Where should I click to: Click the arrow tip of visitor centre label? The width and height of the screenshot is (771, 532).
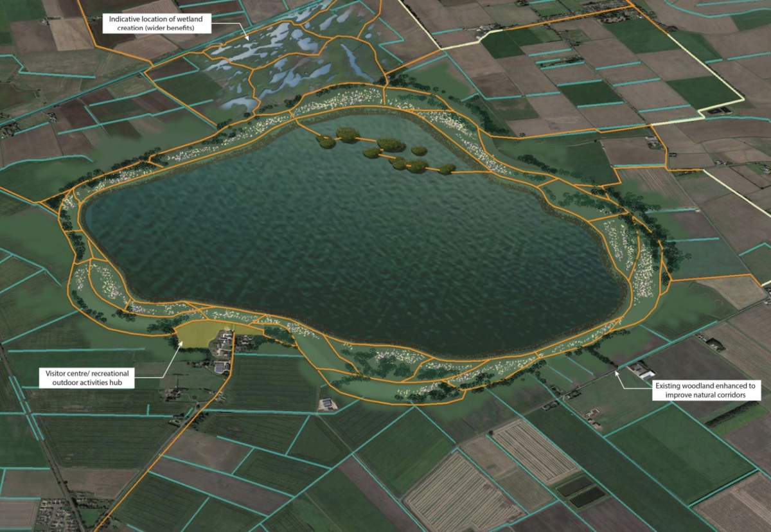pyautogui.click(x=183, y=342)
